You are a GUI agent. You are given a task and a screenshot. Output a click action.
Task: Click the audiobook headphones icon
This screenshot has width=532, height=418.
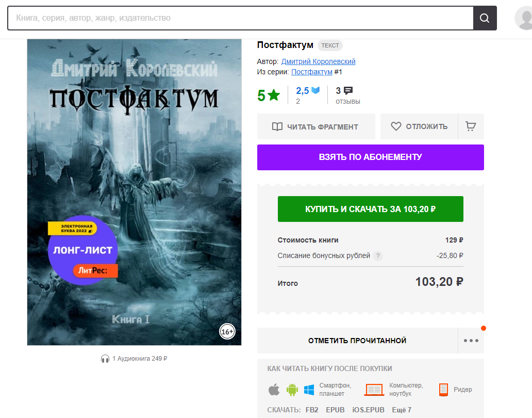point(105,359)
